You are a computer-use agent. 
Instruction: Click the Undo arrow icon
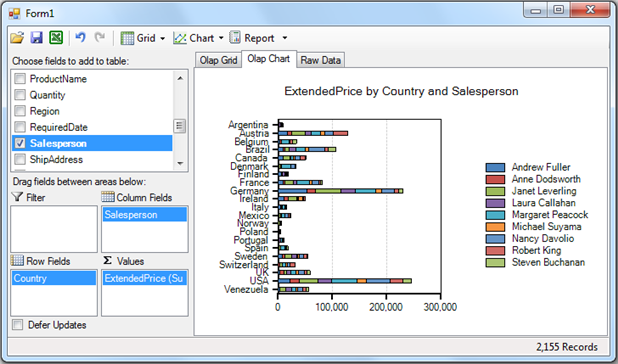(80, 37)
